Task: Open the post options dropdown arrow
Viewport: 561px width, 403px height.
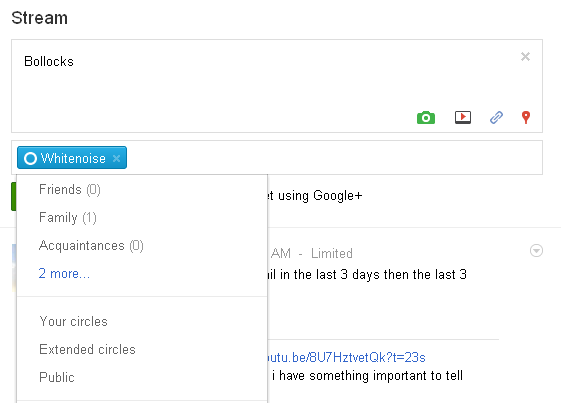Action: [x=536, y=251]
